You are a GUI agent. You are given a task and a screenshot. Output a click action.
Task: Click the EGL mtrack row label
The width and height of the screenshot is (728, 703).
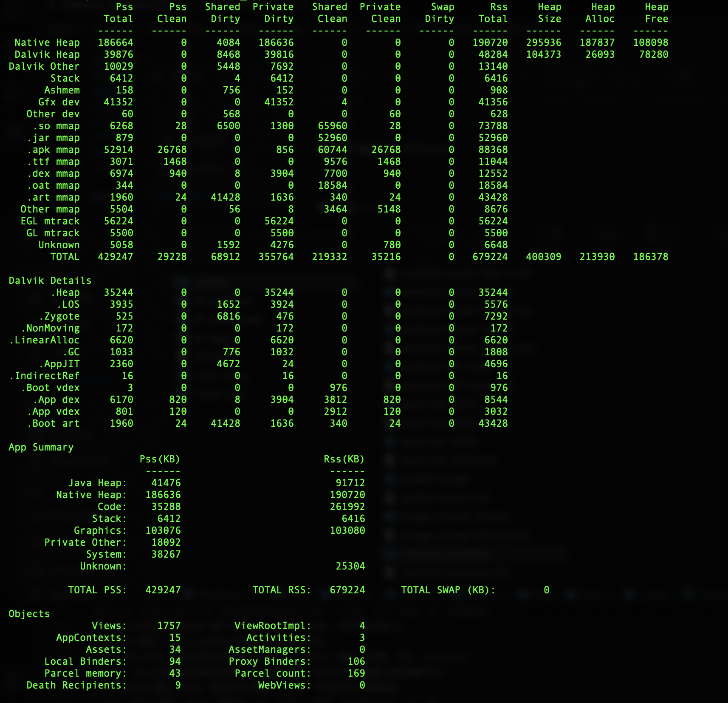point(50,221)
